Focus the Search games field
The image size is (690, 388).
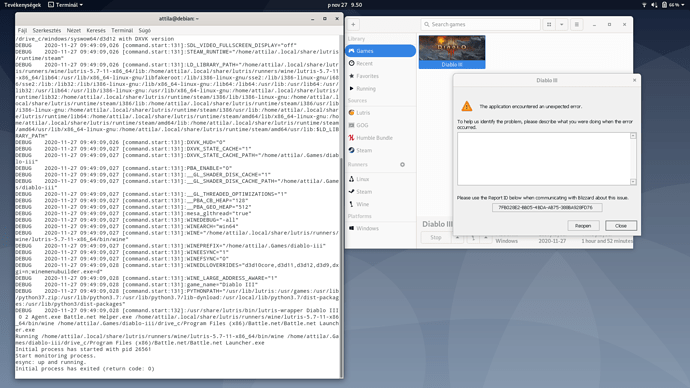[480, 25]
